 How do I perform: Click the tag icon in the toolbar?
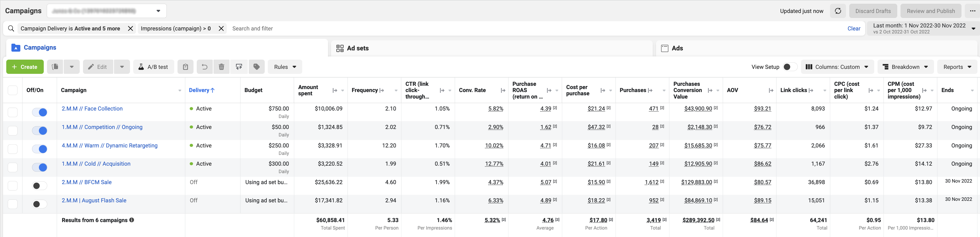coord(257,67)
